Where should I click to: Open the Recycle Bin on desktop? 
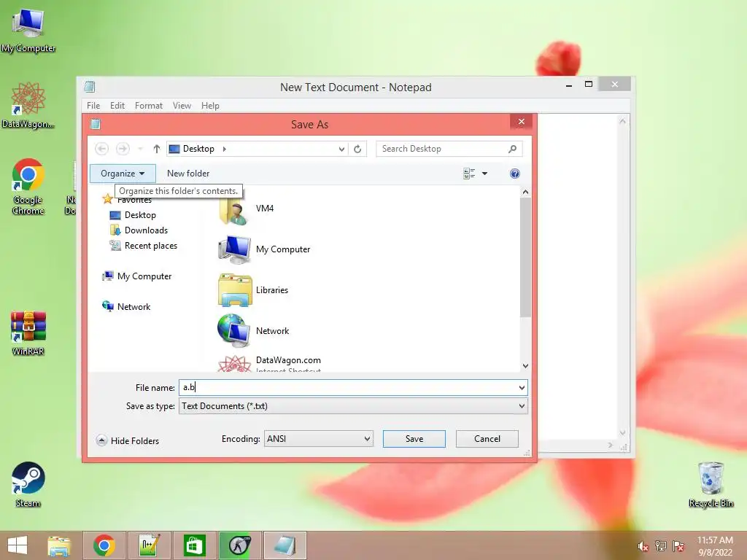pos(711,484)
